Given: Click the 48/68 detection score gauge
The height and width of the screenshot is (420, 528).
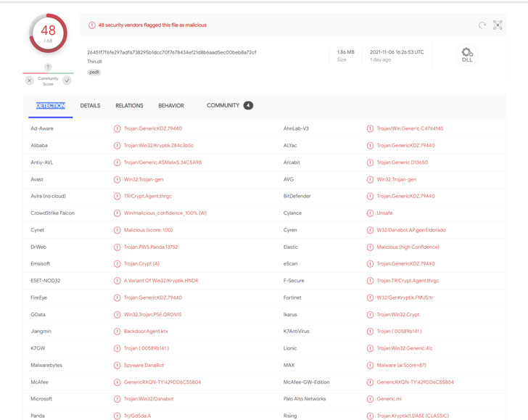Looking at the screenshot, I should [x=48, y=33].
